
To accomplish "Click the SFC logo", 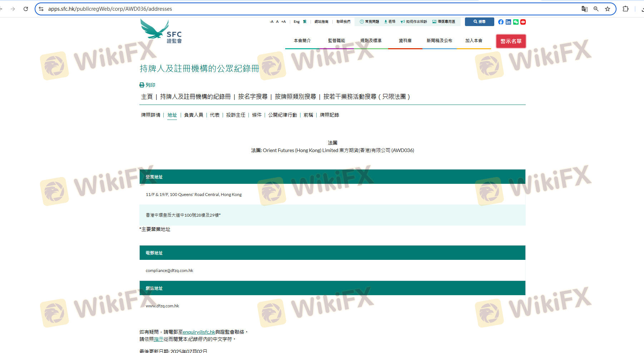I will pos(161,32).
